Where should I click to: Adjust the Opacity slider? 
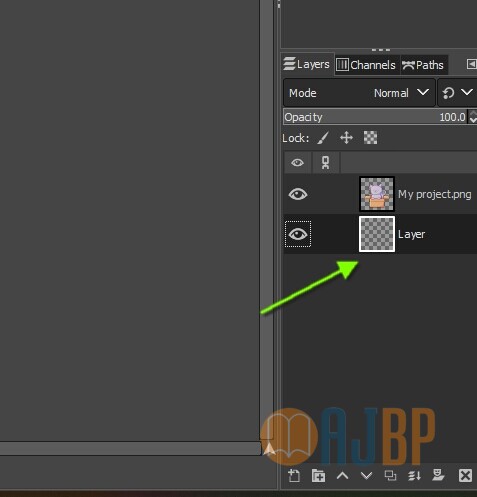click(x=376, y=117)
